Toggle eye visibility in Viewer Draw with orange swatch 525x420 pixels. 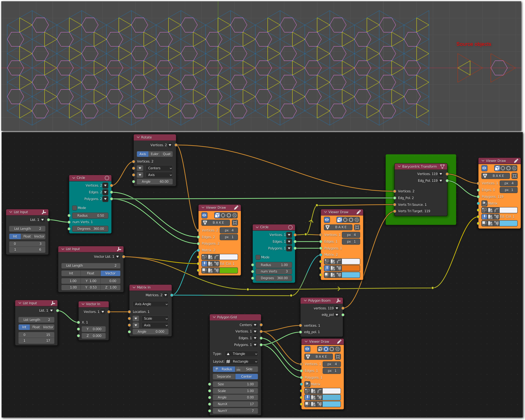click(327, 220)
